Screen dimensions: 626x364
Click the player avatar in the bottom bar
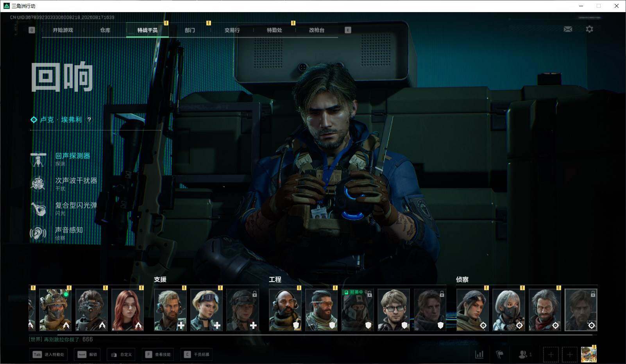(x=588, y=354)
